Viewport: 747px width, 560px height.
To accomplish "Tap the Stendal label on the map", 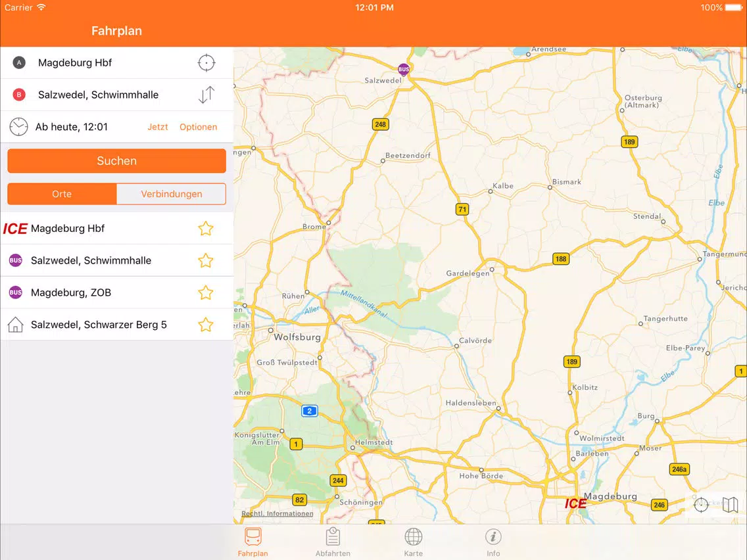I will pos(647,216).
